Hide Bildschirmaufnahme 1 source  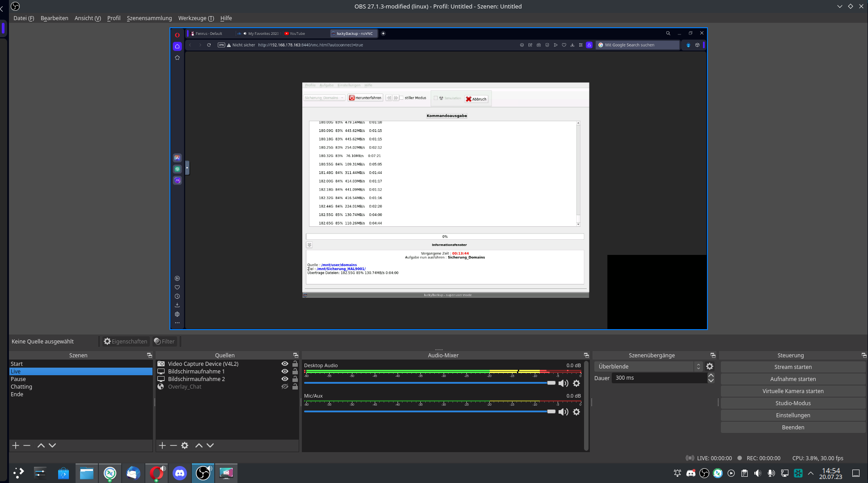[x=285, y=372]
